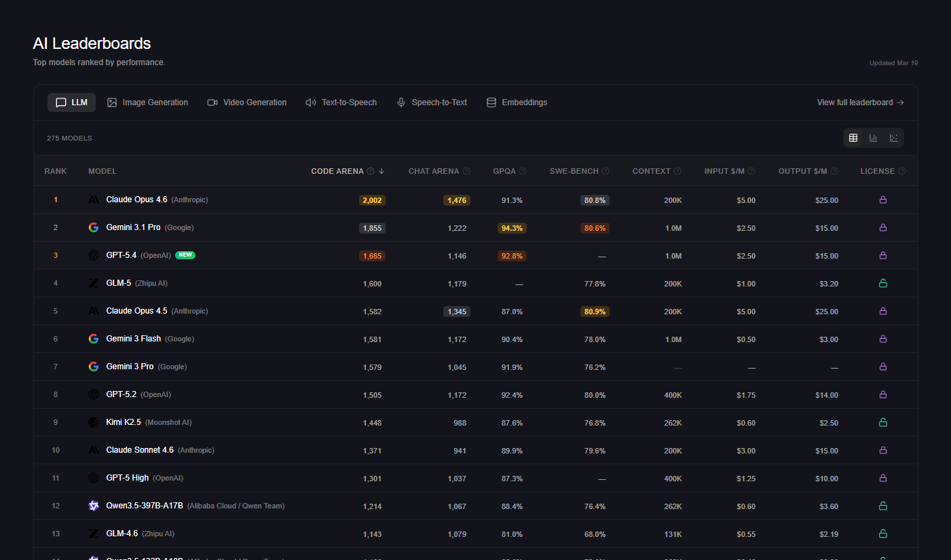951x560 pixels.
Task: Click the 2,002 Code Arena score badge
Action: pos(372,200)
